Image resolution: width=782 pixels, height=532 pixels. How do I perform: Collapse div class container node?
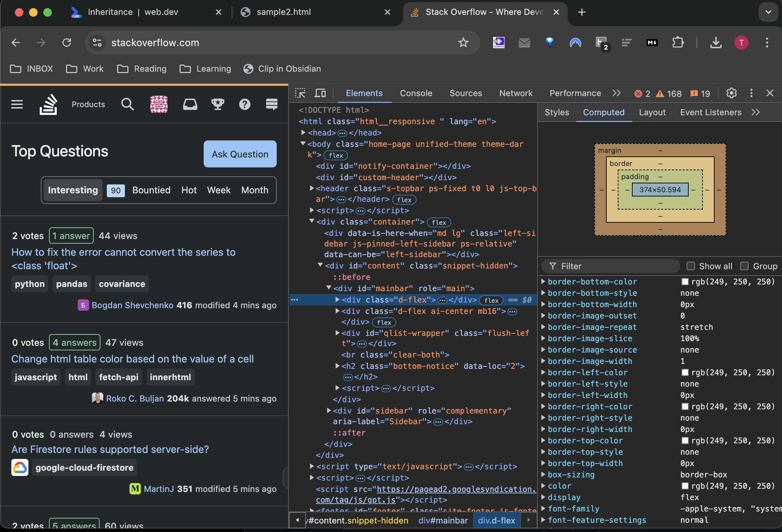tap(312, 221)
